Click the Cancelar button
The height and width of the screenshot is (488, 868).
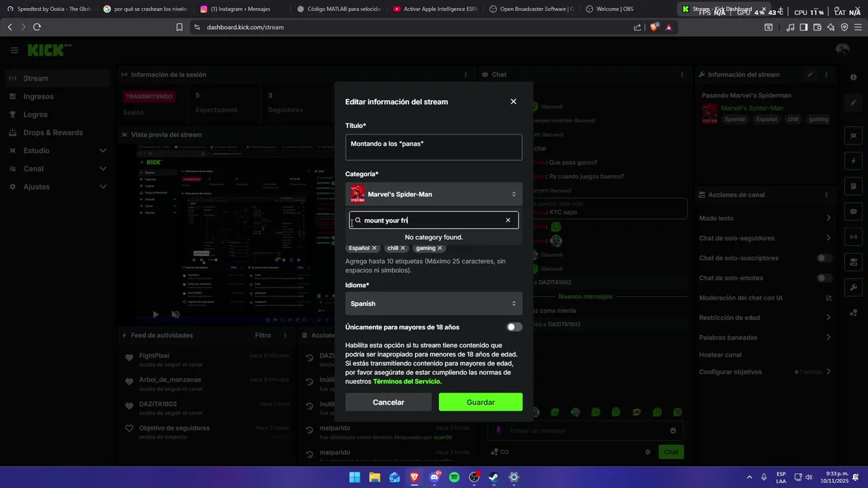[x=389, y=402]
